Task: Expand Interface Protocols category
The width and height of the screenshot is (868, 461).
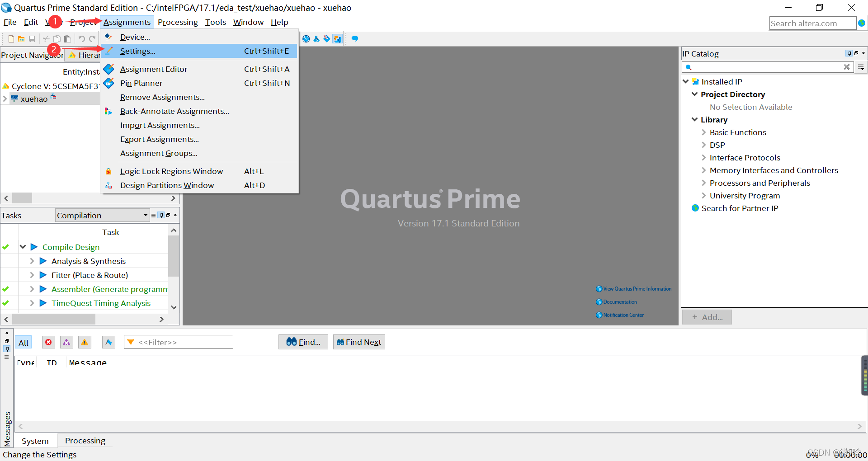Action: pyautogui.click(x=703, y=157)
